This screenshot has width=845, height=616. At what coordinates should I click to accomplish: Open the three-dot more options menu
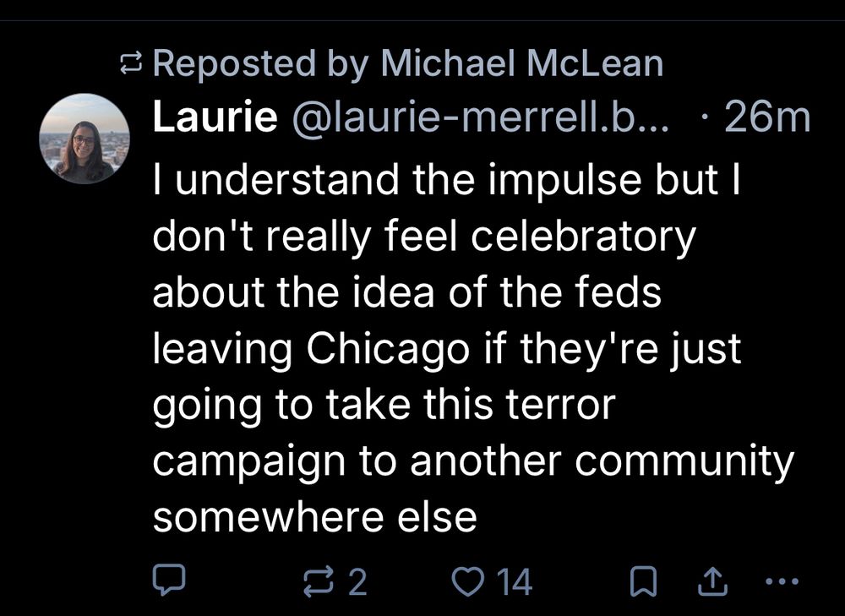pos(780,581)
